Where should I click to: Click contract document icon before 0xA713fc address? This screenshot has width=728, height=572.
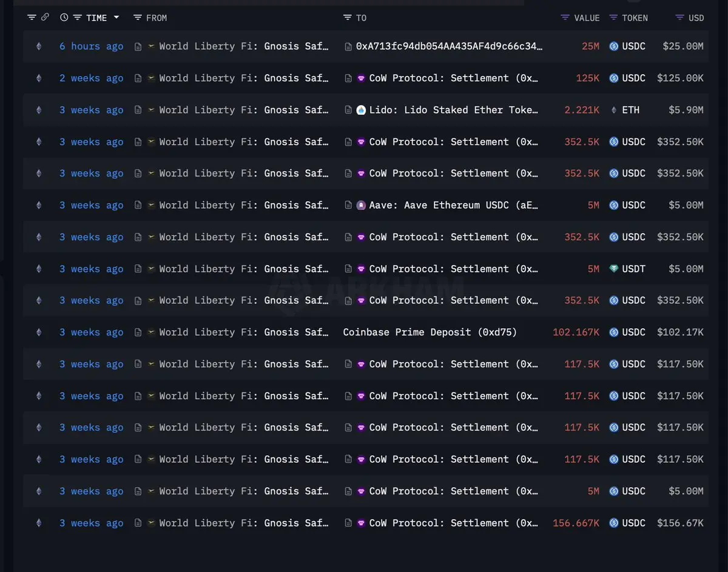pyautogui.click(x=348, y=46)
